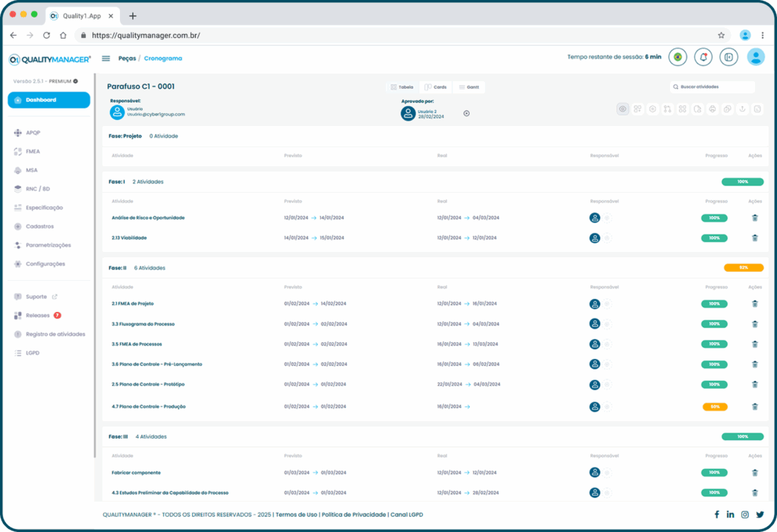This screenshot has width=777, height=532.
Task: Expand the APQP sidebar menu
Action: 33,133
